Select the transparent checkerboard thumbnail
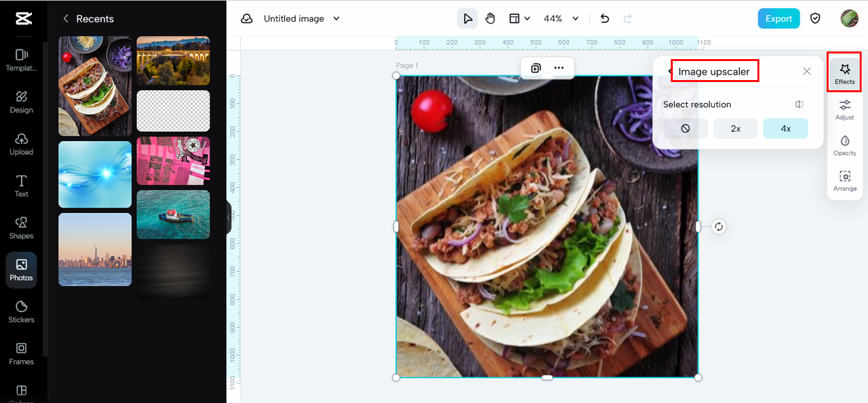868x403 pixels. [173, 111]
